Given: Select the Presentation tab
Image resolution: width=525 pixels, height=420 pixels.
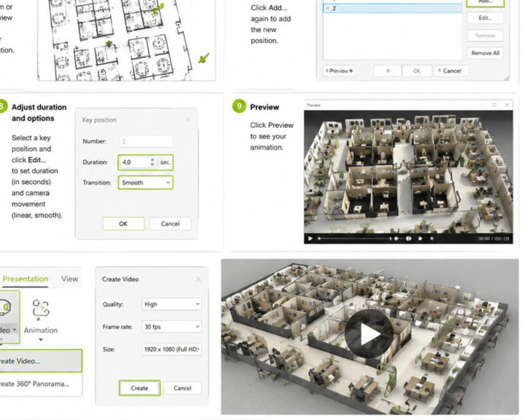Looking at the screenshot, I should click(x=25, y=279).
